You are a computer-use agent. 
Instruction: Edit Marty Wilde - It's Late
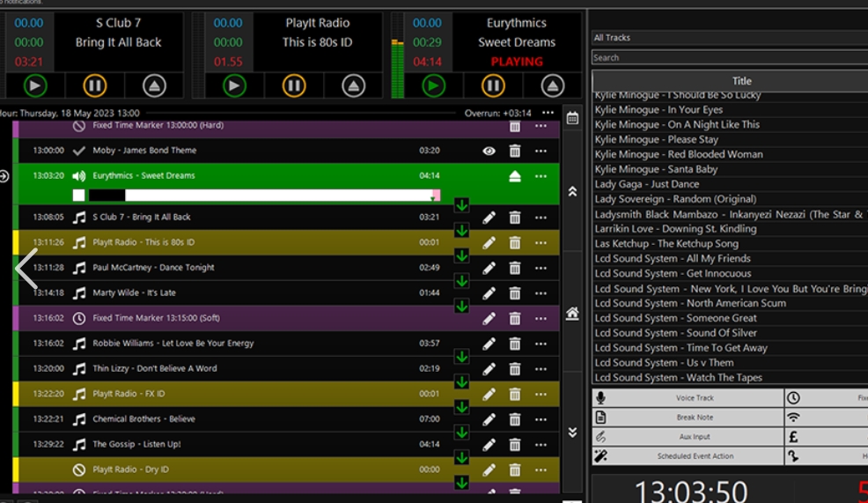click(x=489, y=293)
